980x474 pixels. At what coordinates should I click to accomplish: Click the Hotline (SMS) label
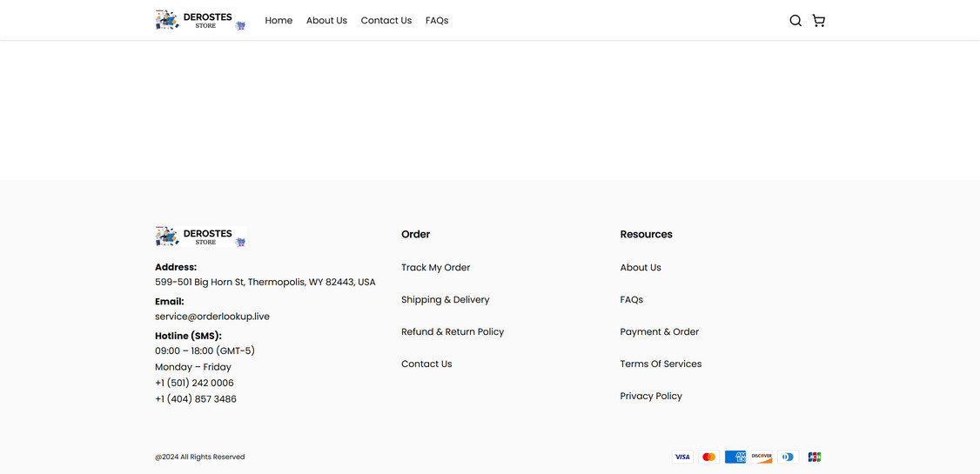click(x=188, y=336)
